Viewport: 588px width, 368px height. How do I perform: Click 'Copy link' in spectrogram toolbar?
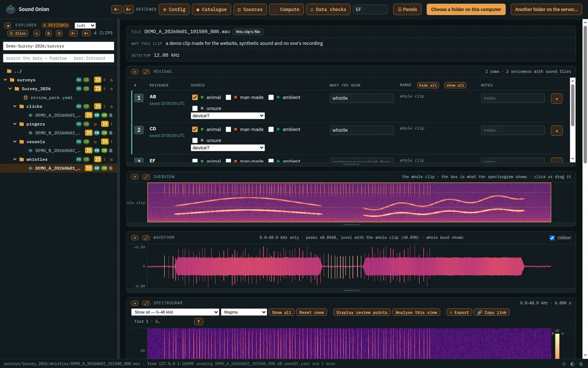pyautogui.click(x=492, y=312)
